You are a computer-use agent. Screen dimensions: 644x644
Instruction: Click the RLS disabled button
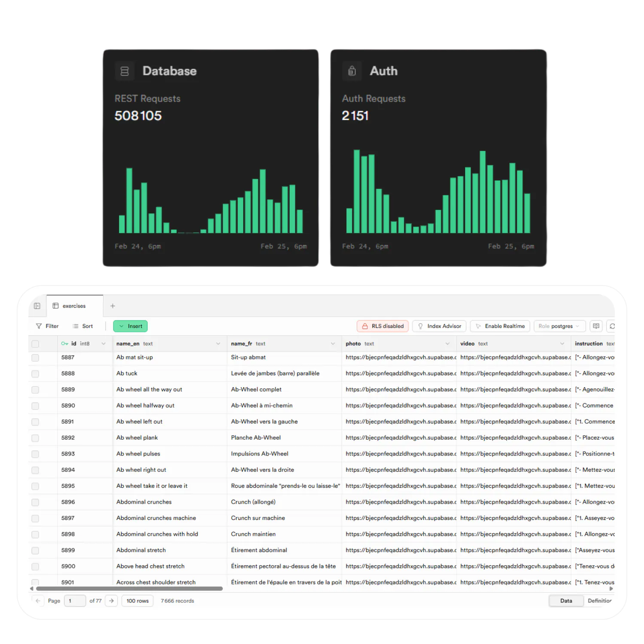tap(383, 326)
